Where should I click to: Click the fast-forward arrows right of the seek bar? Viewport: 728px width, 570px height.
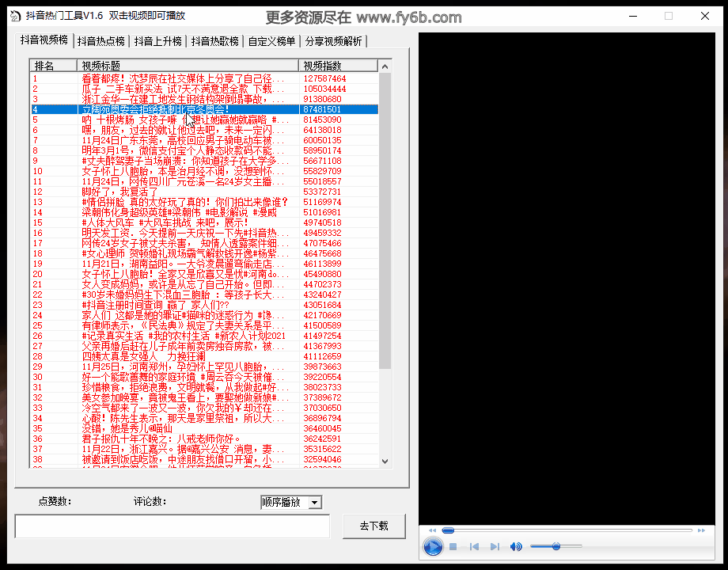point(701,530)
